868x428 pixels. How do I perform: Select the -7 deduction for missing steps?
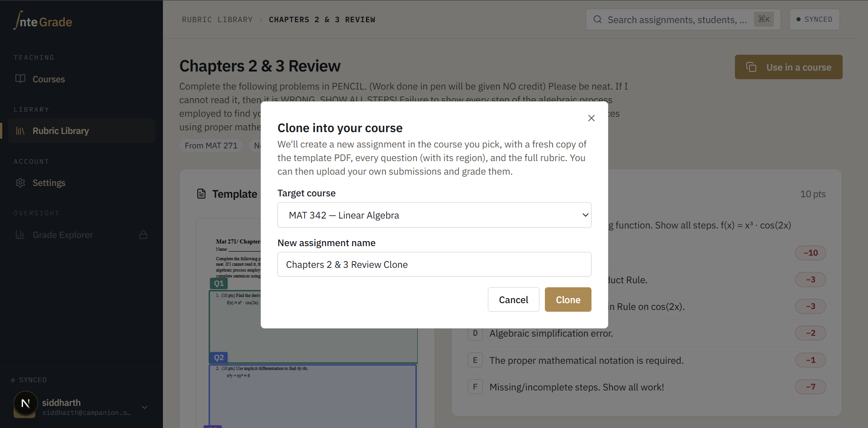(x=810, y=387)
